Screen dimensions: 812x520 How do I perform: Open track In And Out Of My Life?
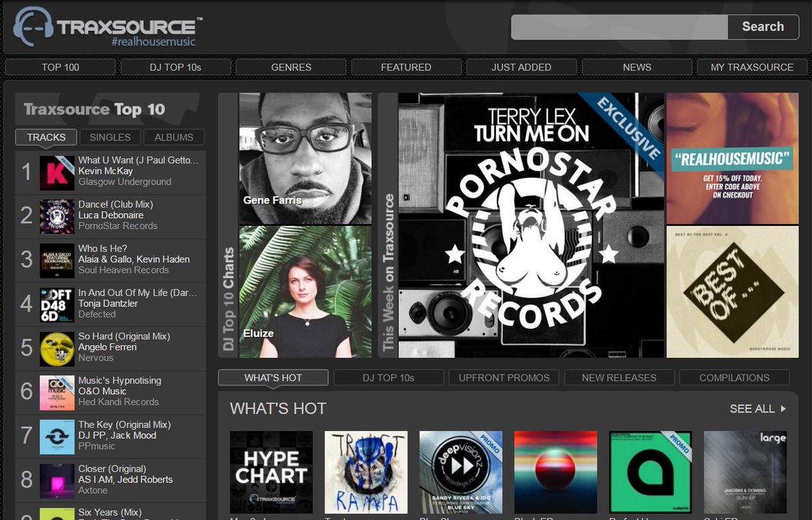[x=138, y=293]
